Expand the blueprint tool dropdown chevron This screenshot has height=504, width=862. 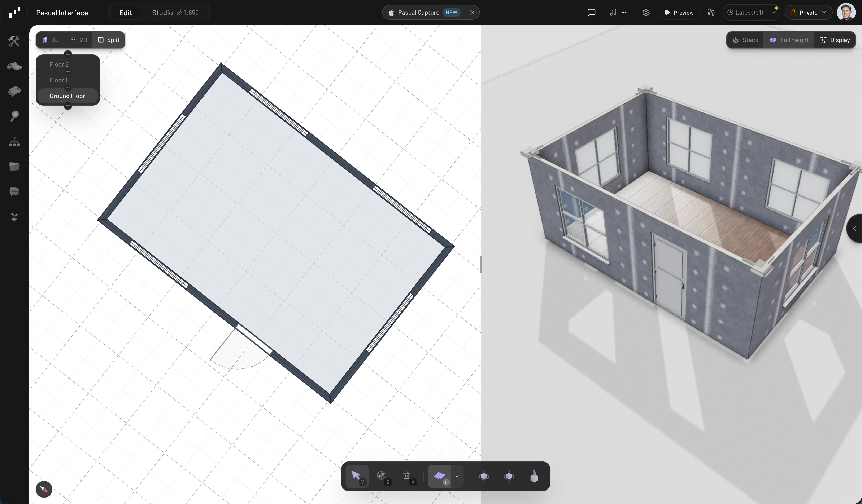point(457,476)
